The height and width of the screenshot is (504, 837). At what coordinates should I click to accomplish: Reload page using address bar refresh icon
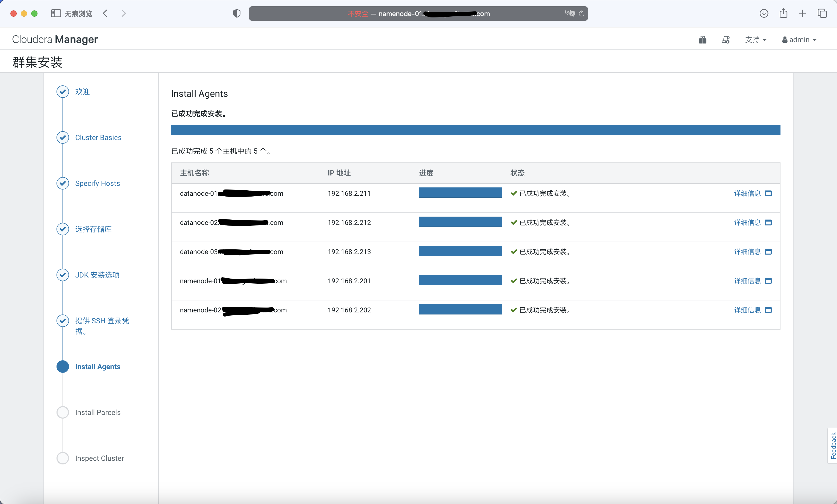582,13
